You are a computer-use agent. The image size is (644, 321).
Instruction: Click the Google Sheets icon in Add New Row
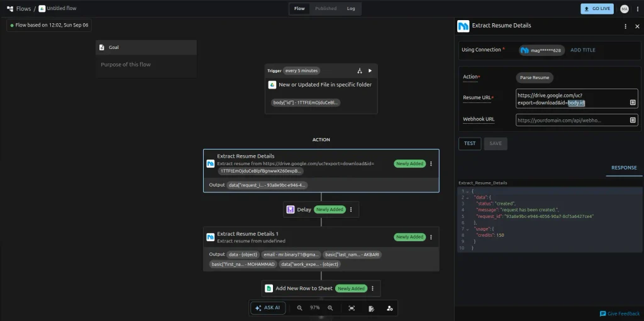pos(269,288)
